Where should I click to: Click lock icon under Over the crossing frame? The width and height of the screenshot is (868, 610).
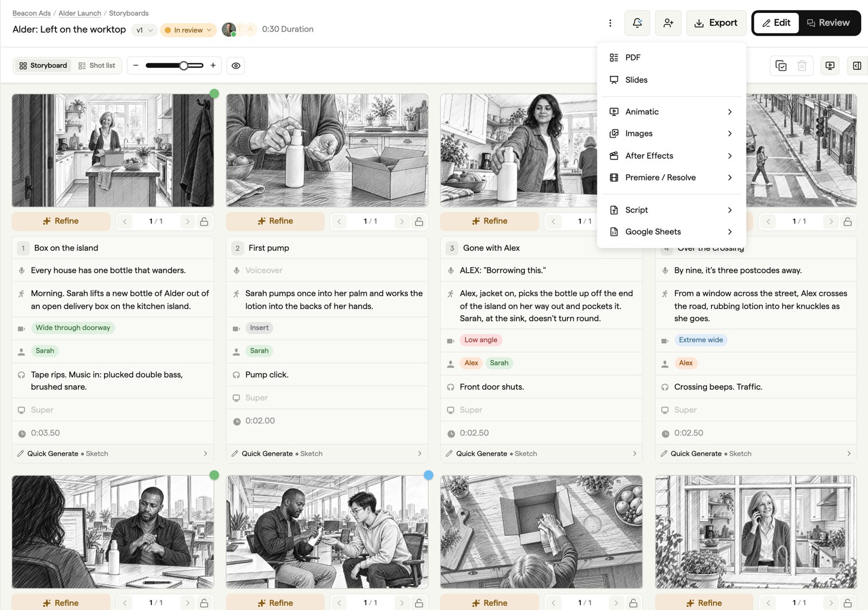tap(848, 221)
